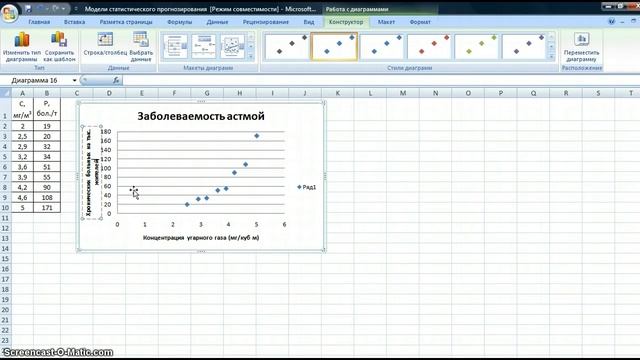
Task: Apply the dark gray chart style
Action: (x=287, y=47)
